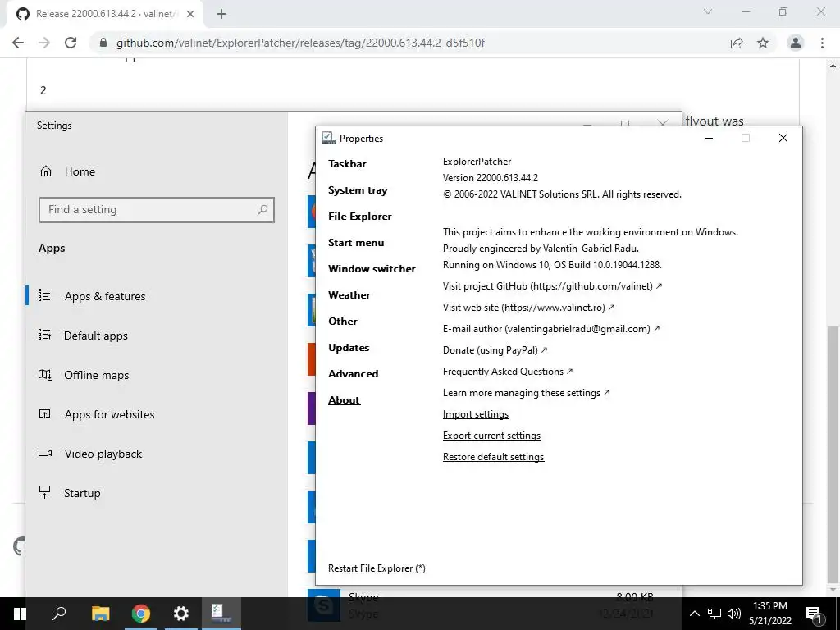This screenshot has height=630, width=840.
Task: Open the Other section
Action: [x=342, y=322]
